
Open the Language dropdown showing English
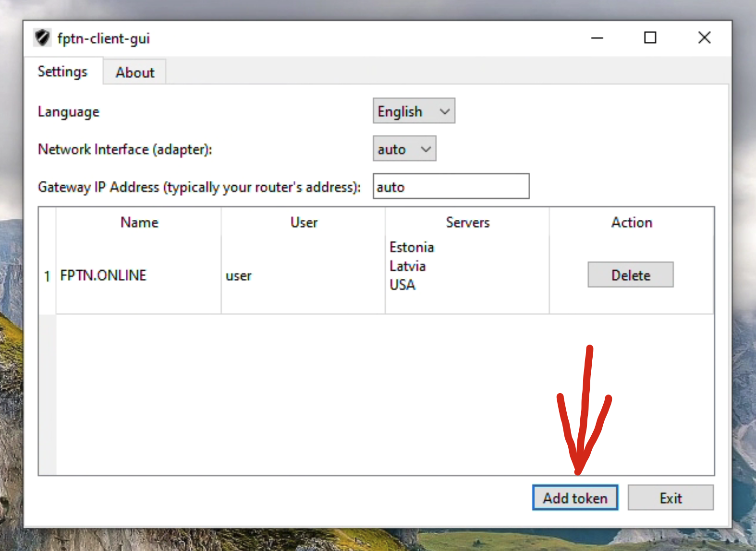point(414,111)
